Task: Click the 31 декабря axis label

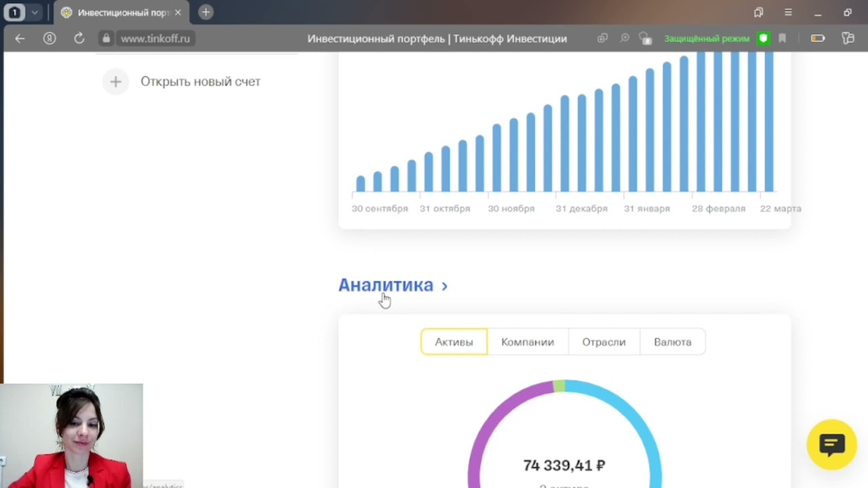Action: click(x=582, y=209)
